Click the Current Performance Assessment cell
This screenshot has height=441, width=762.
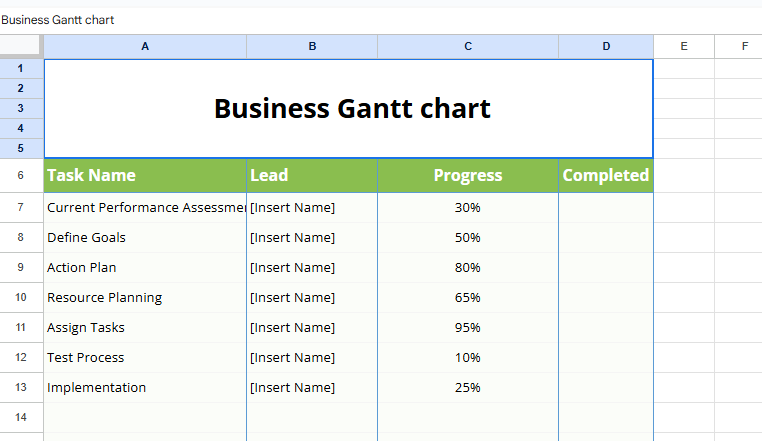click(x=145, y=207)
